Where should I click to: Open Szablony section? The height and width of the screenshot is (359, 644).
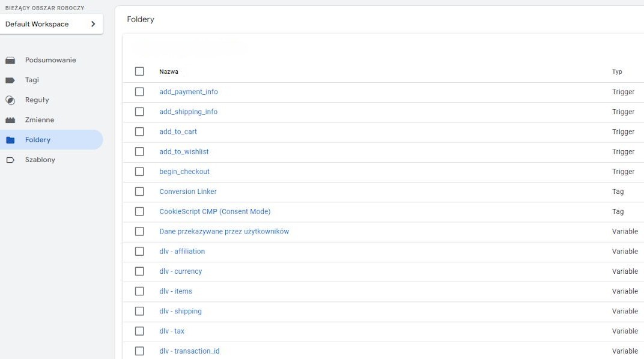coord(40,160)
